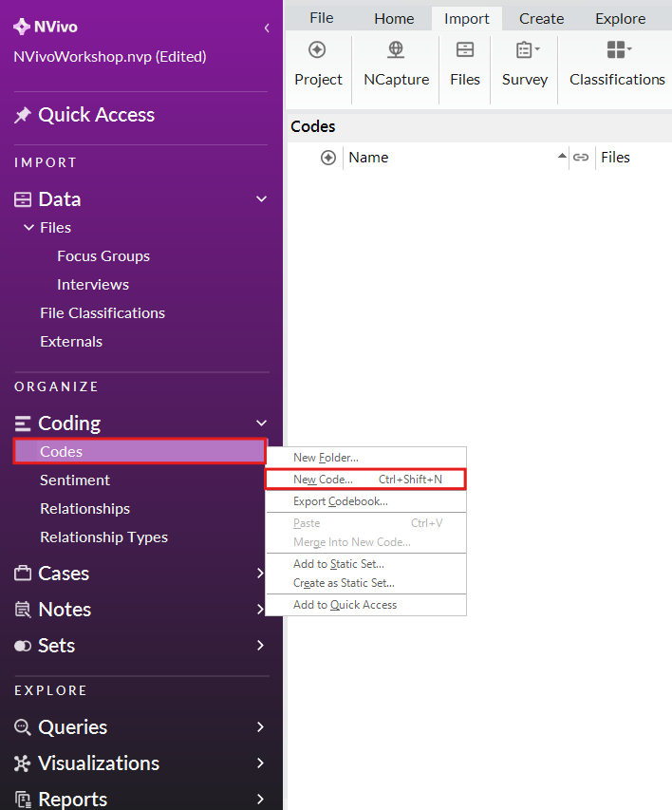Collapse the navigation pane with the arrow
This screenshot has width=672, height=810.
[x=267, y=28]
